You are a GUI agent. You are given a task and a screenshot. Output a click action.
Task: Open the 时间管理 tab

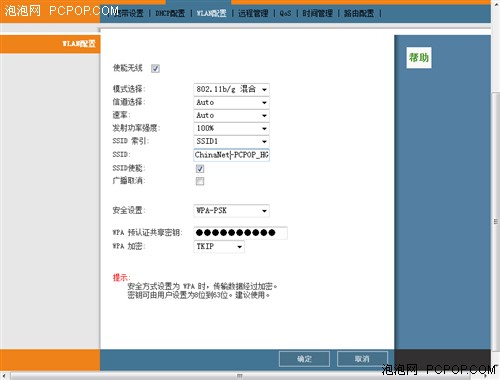pos(318,13)
